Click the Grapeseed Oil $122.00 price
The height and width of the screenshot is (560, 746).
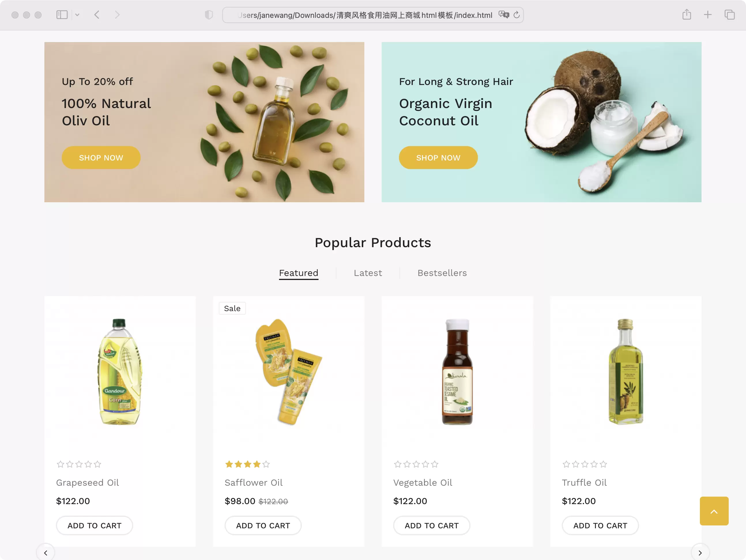coord(73,501)
